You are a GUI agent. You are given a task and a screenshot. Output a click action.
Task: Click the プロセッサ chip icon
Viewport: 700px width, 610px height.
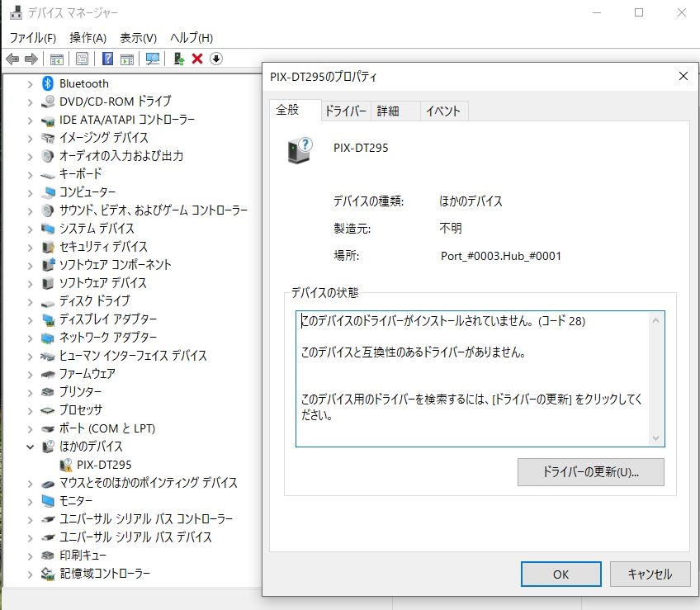click(x=48, y=410)
